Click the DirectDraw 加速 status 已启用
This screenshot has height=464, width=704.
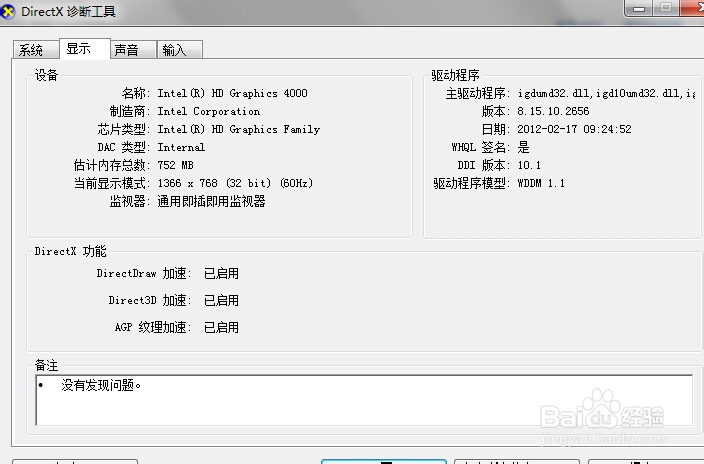tap(221, 274)
